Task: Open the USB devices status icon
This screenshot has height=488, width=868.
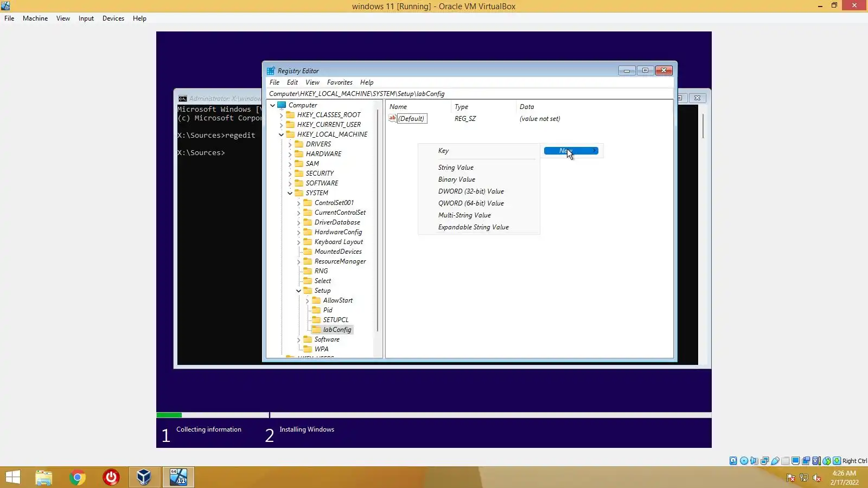Action: (x=775, y=461)
